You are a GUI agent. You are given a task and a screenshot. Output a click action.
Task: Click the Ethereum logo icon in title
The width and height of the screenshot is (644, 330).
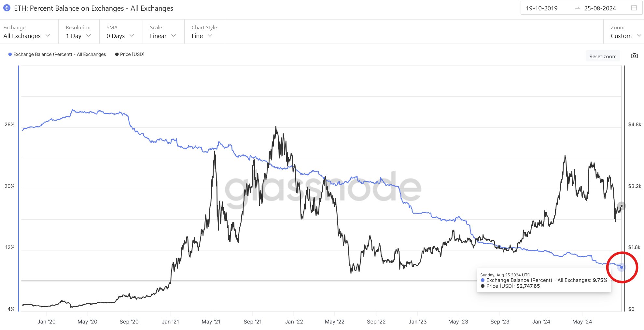click(7, 8)
